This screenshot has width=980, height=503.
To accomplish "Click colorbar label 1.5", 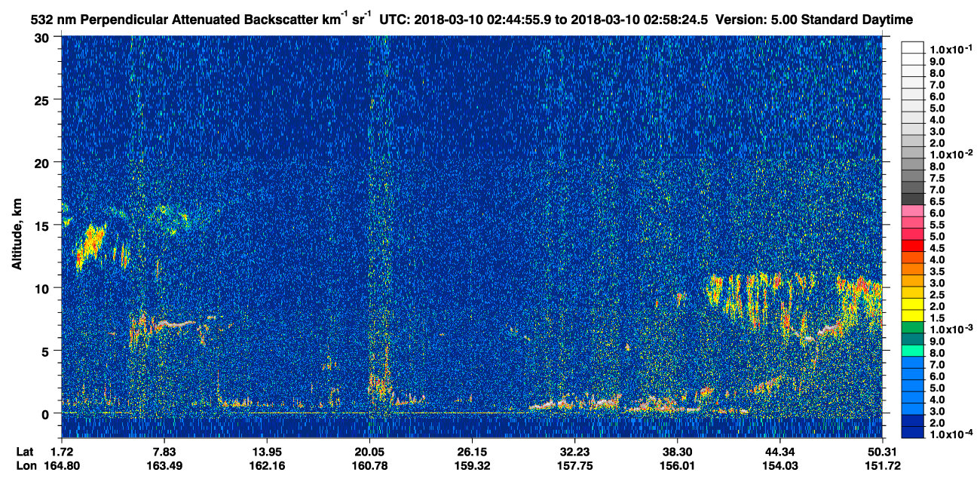I will pos(937,318).
